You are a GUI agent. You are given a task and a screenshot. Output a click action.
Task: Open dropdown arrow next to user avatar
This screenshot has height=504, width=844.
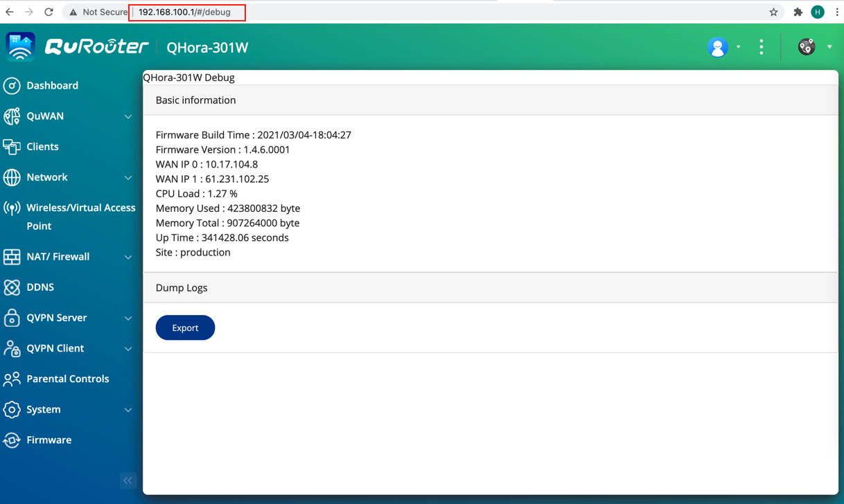tap(739, 47)
